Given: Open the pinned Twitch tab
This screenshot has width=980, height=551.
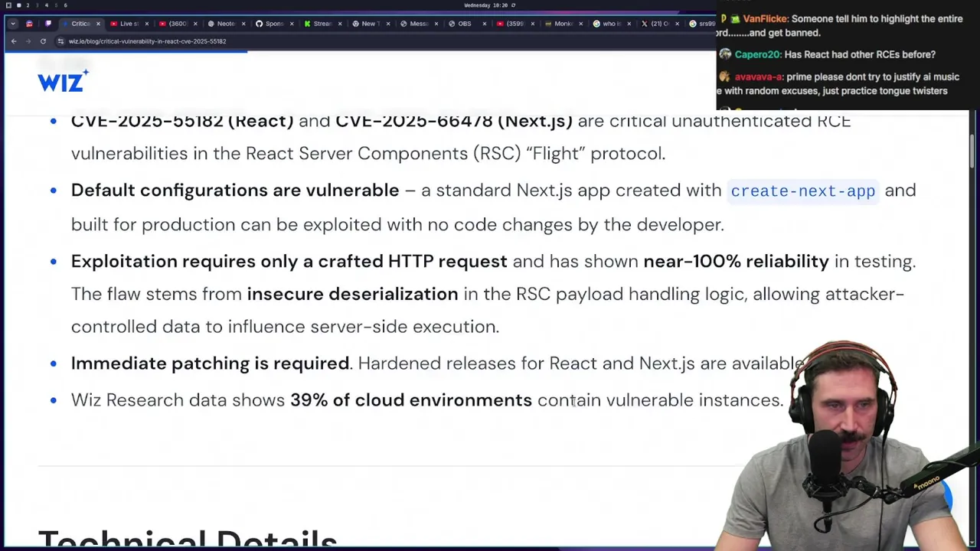Looking at the screenshot, I should point(47,24).
